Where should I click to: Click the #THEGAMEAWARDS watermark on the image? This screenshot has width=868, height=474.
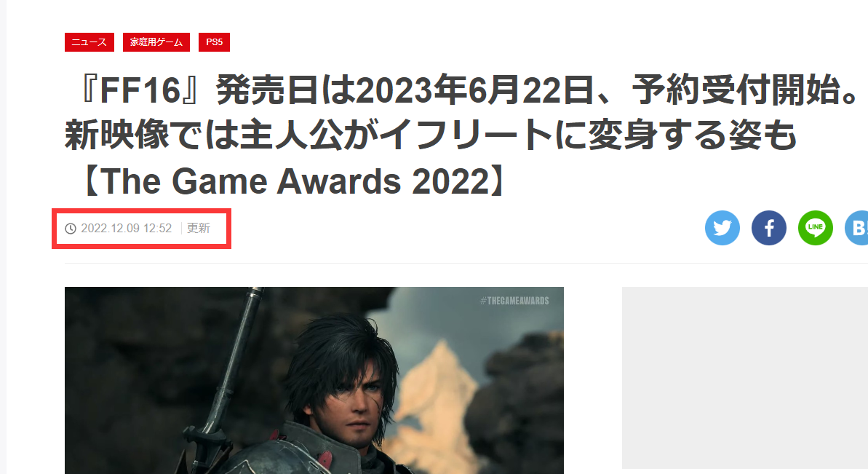click(x=514, y=301)
